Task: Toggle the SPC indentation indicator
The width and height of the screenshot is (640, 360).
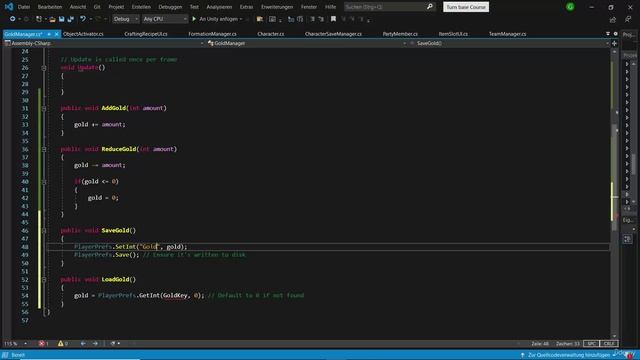Action: pyautogui.click(x=591, y=343)
